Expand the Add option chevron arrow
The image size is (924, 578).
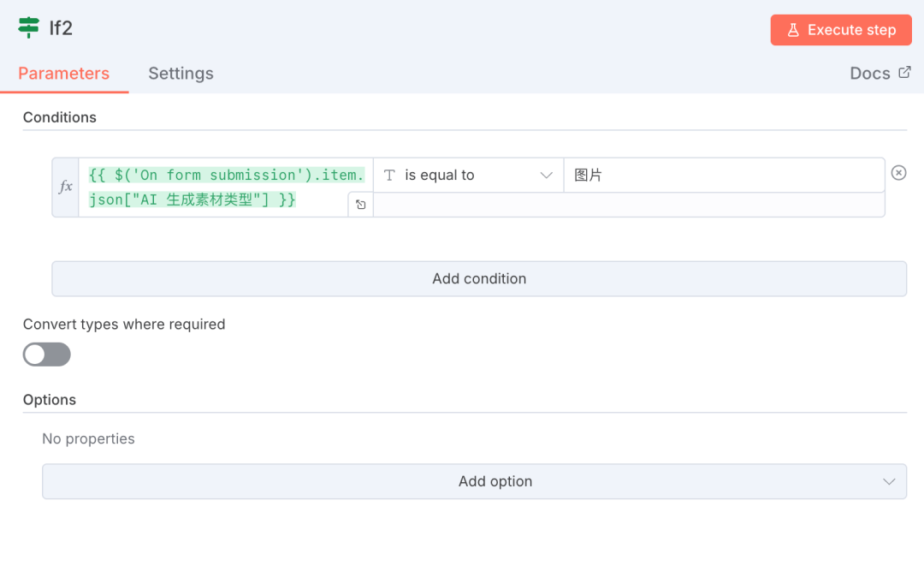coord(889,481)
